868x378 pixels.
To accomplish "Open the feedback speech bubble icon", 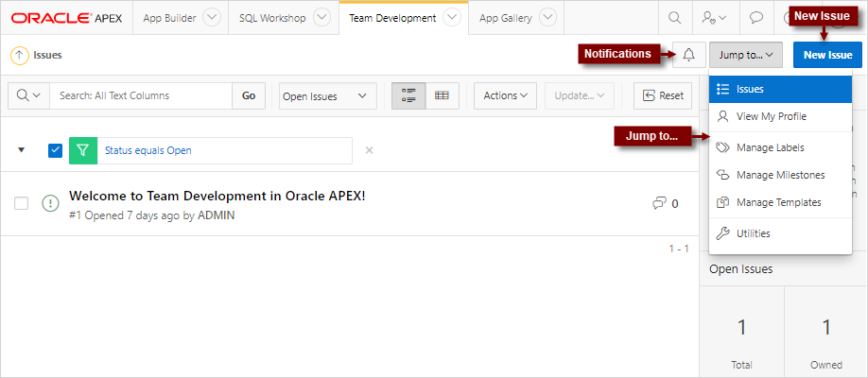I will click(x=756, y=18).
